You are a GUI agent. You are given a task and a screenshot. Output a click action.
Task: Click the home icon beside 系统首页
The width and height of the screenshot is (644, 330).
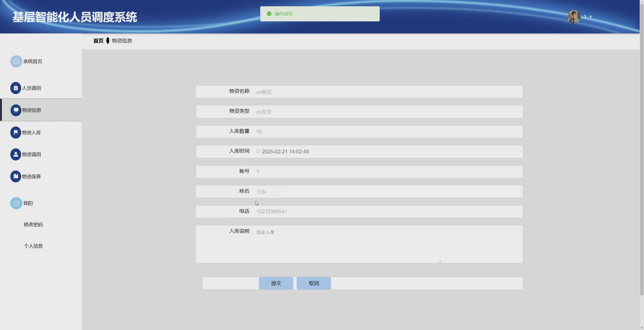tap(16, 61)
